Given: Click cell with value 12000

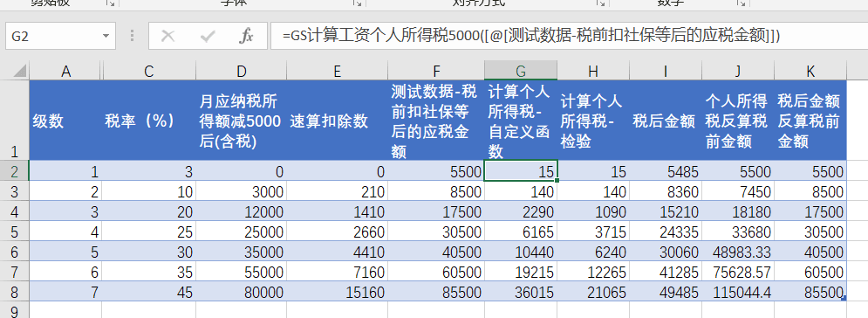Looking at the screenshot, I should pos(242,211).
